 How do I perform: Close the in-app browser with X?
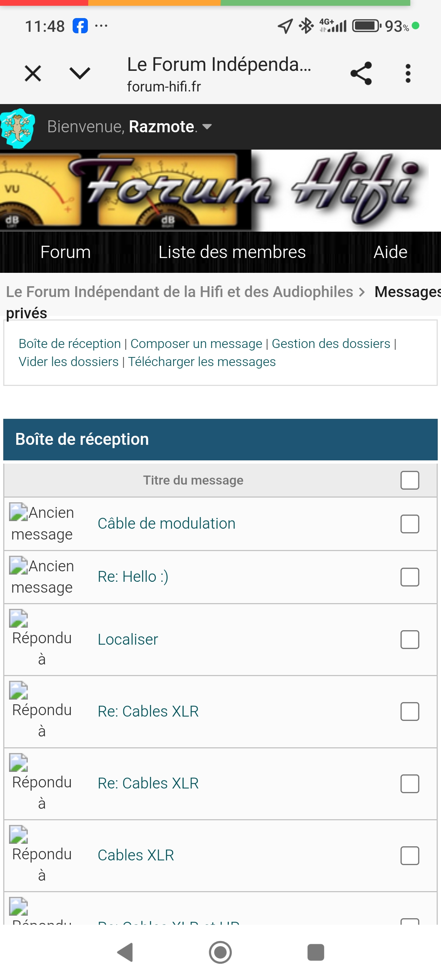33,73
